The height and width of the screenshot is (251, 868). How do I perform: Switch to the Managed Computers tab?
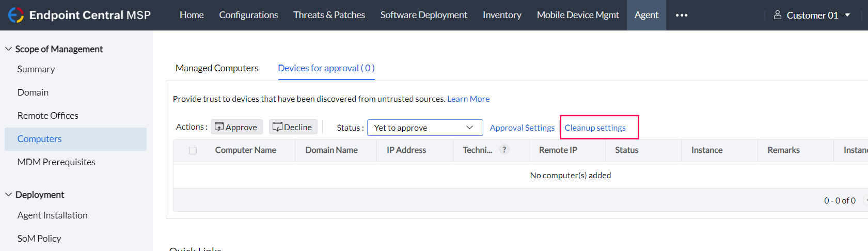[x=217, y=68]
